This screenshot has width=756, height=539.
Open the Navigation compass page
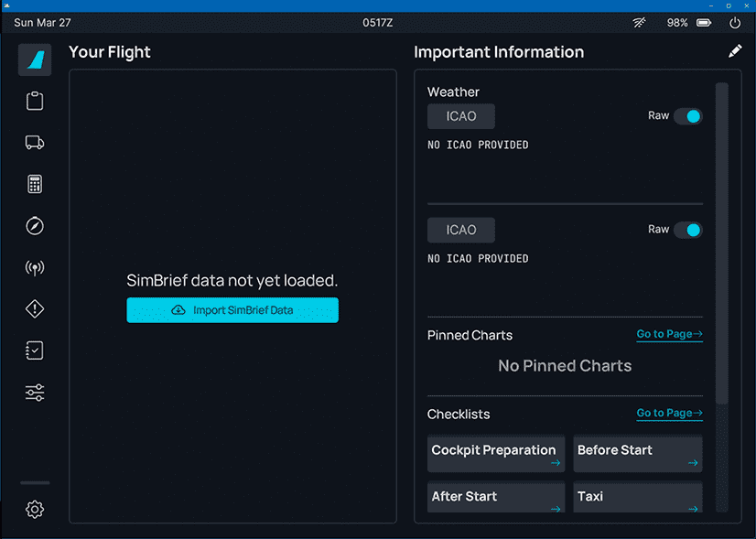[35, 226]
